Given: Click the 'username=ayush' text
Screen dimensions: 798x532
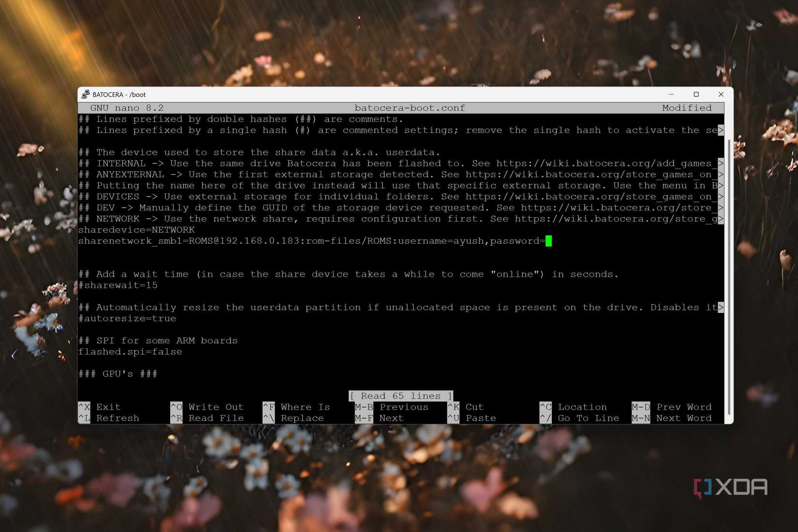Looking at the screenshot, I should click(441, 241).
